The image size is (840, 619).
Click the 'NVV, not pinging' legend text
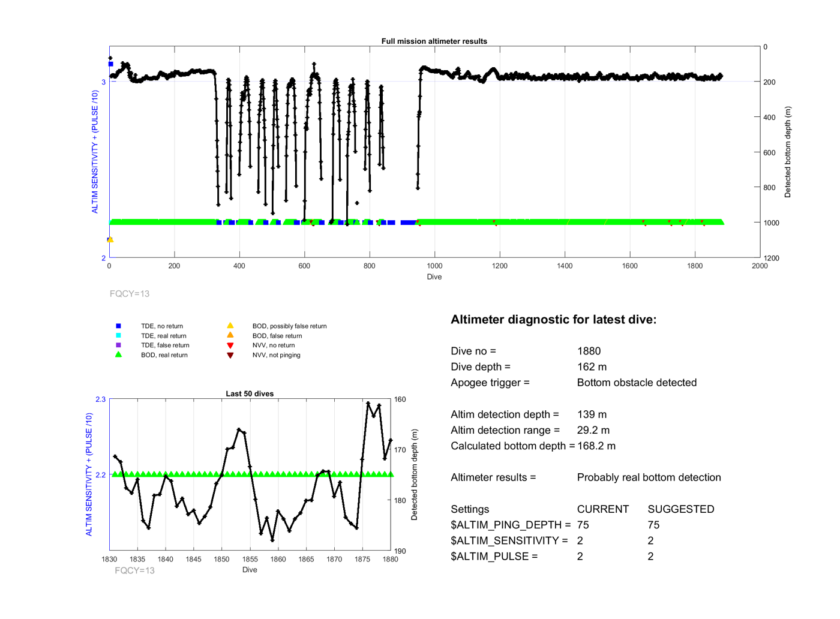276,355
